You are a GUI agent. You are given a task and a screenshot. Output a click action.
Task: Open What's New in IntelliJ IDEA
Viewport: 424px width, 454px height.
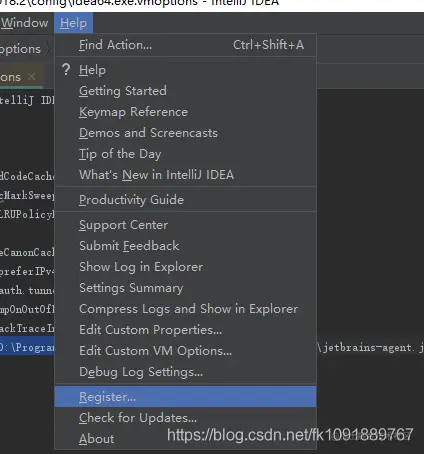[x=185, y=175]
